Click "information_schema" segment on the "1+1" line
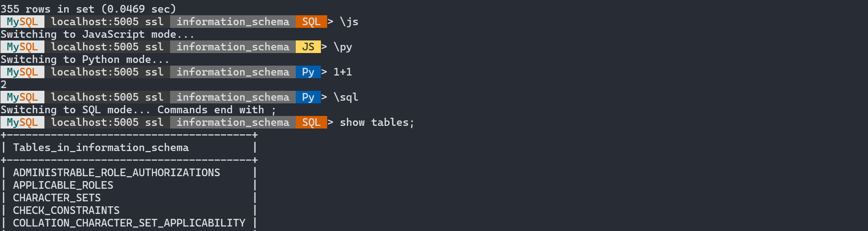 click(232, 72)
